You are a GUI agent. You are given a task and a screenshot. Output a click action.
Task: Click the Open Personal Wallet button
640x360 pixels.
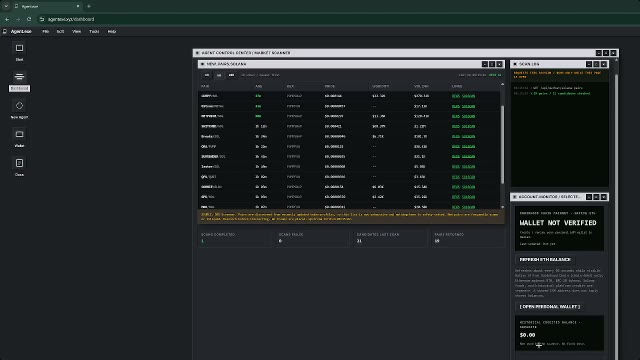pos(549,307)
